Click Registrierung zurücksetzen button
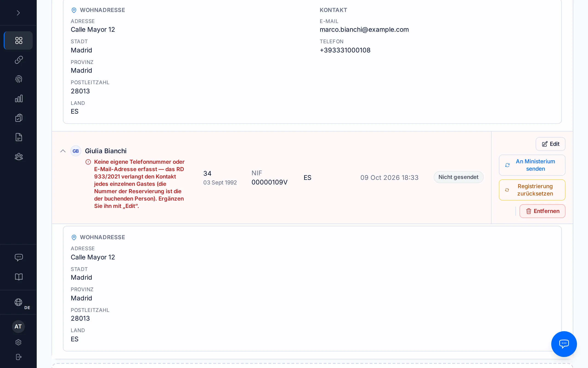Screen dimensions: 588x368 tap(532, 190)
